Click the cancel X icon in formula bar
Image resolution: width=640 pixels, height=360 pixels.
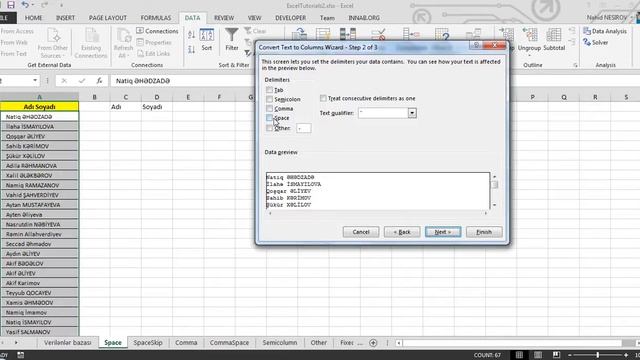coord(64,81)
